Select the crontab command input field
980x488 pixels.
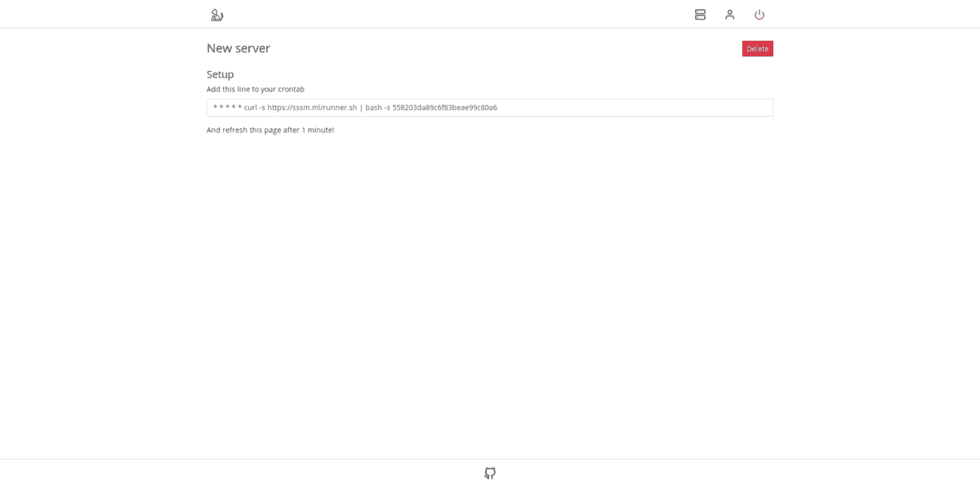click(x=490, y=108)
